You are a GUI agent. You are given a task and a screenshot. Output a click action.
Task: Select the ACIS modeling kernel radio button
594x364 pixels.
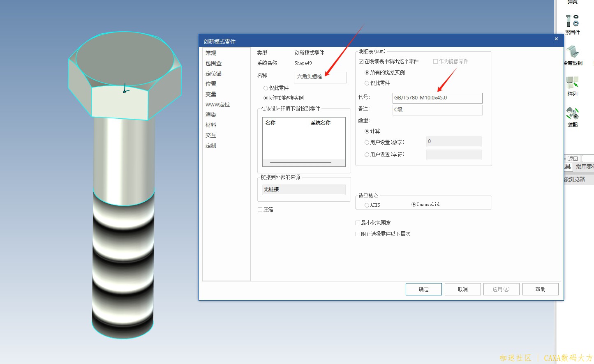coord(367,205)
